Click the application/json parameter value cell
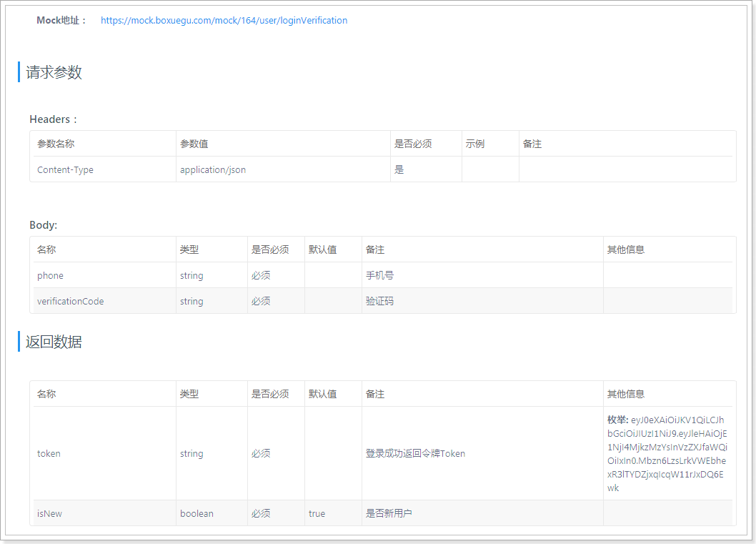The width and height of the screenshot is (756, 544). tap(212, 169)
